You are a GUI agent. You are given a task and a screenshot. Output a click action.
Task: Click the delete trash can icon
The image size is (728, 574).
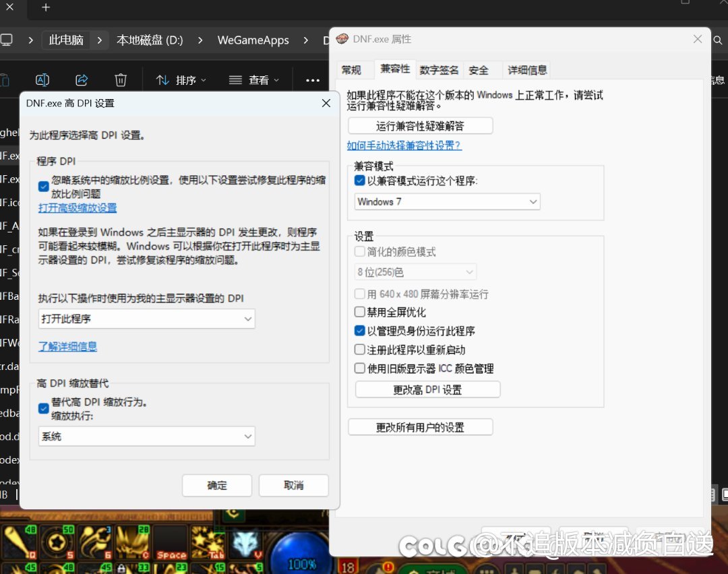tap(121, 80)
